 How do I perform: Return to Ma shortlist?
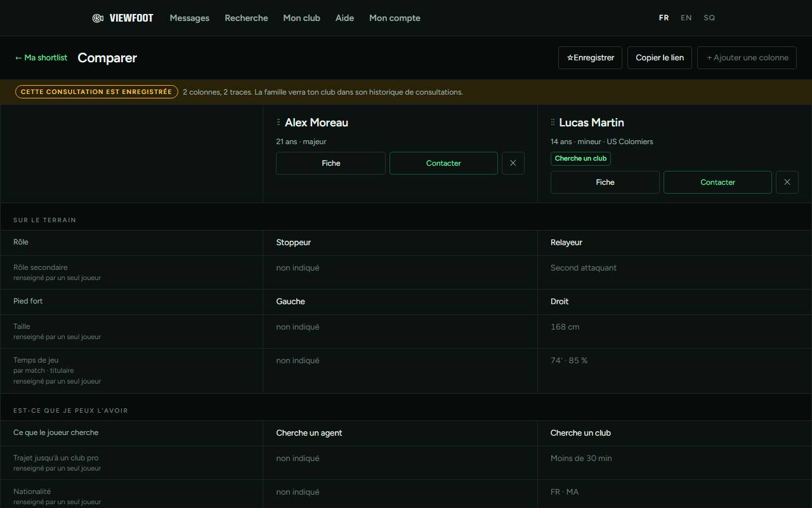pyautogui.click(x=41, y=58)
